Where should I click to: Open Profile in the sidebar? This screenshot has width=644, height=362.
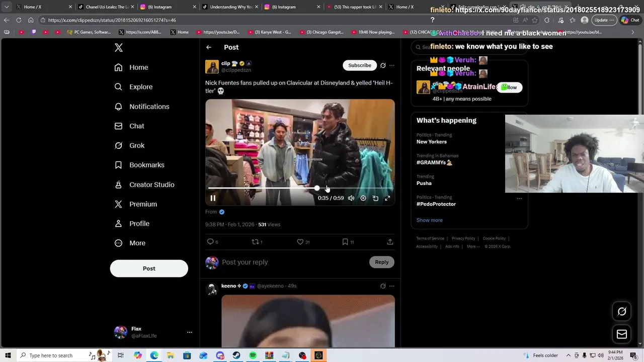132,224
